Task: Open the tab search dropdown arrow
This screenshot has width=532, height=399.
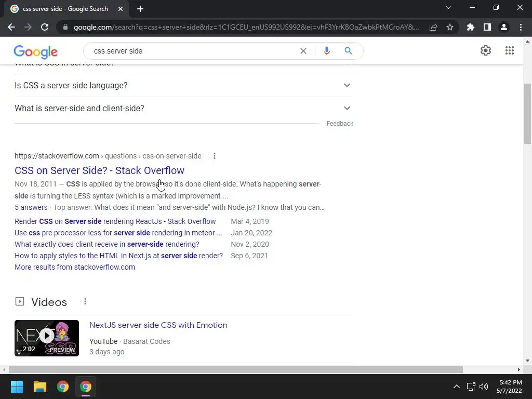Action: (448, 7)
